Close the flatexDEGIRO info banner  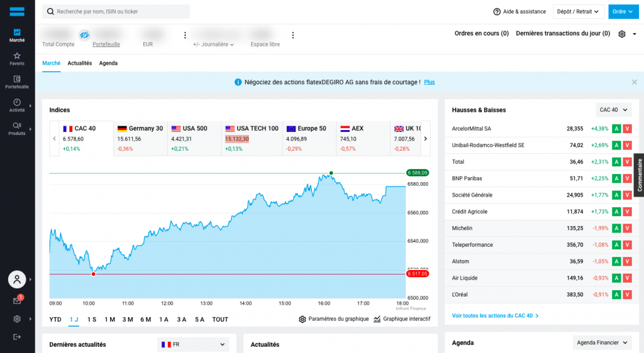tap(635, 82)
